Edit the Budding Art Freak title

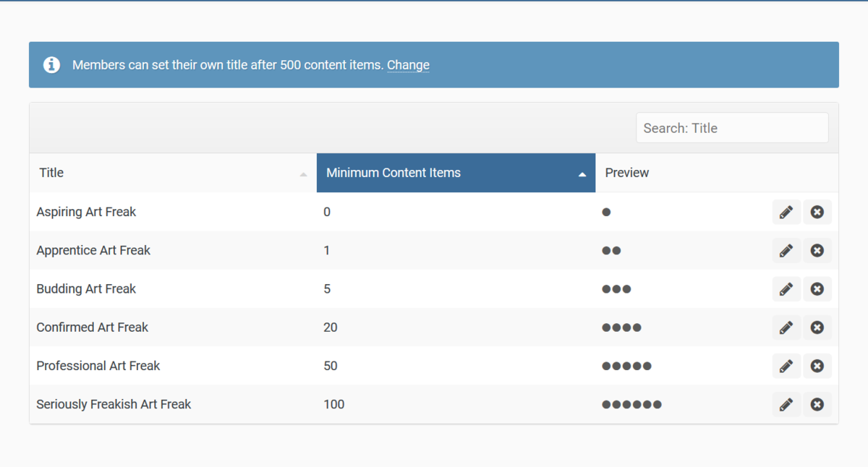(x=786, y=289)
